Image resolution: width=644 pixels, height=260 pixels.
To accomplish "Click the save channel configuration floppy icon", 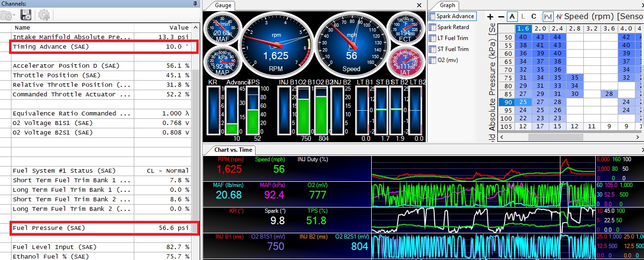I will tap(26, 15).
